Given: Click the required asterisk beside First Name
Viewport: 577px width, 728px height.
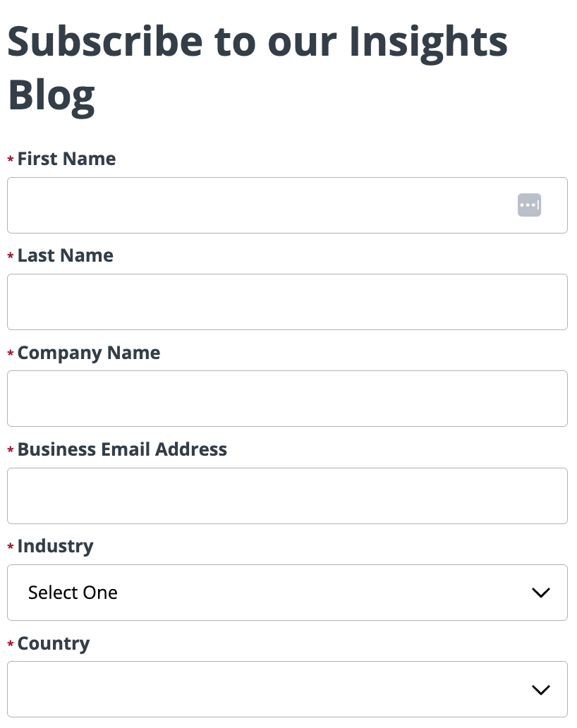Looking at the screenshot, I should (x=10, y=160).
